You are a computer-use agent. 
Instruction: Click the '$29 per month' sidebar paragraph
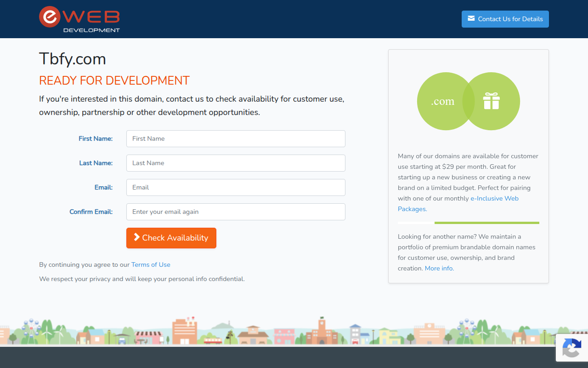(x=468, y=183)
